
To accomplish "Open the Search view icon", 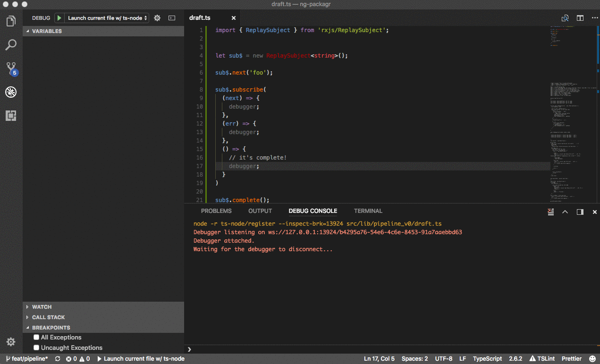I will click(11, 45).
